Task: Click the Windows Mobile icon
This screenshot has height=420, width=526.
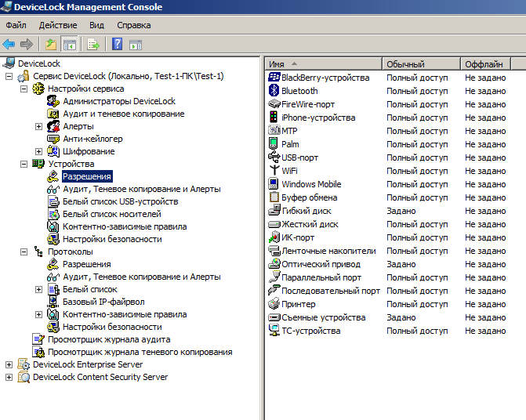Action: coord(274,183)
